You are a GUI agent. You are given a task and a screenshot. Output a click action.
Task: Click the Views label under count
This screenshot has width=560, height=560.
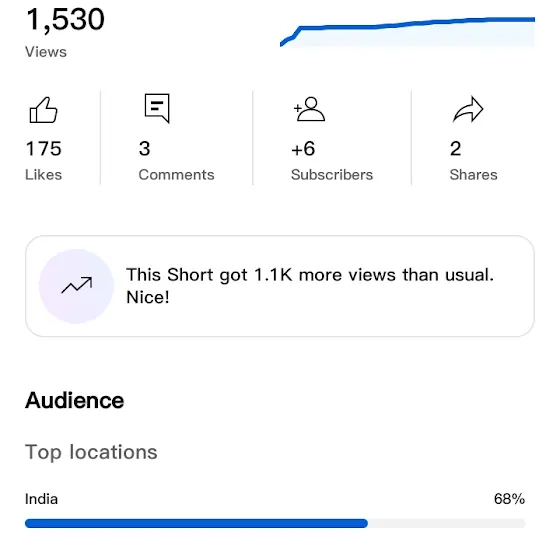[x=46, y=52]
